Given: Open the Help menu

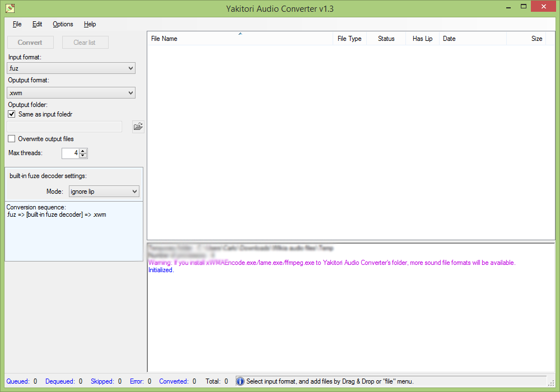Looking at the screenshot, I should coord(90,24).
